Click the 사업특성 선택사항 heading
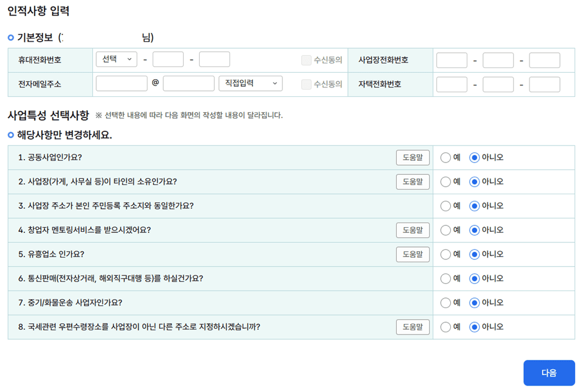 [x=48, y=115]
